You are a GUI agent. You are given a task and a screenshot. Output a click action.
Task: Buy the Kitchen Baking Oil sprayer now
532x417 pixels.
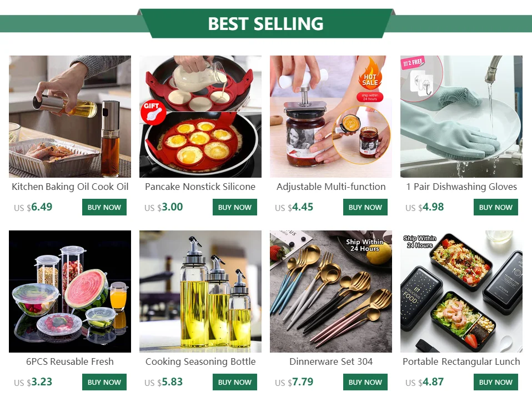pyautogui.click(x=104, y=207)
